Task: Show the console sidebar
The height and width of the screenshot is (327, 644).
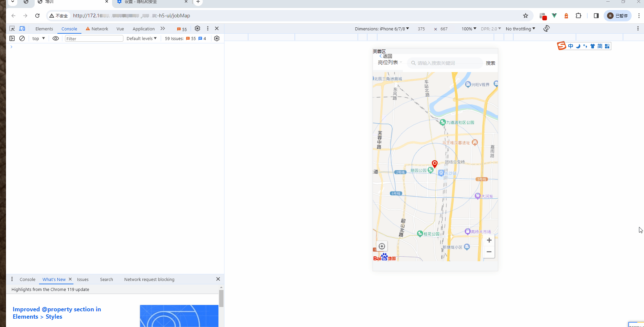Action: (x=12, y=38)
